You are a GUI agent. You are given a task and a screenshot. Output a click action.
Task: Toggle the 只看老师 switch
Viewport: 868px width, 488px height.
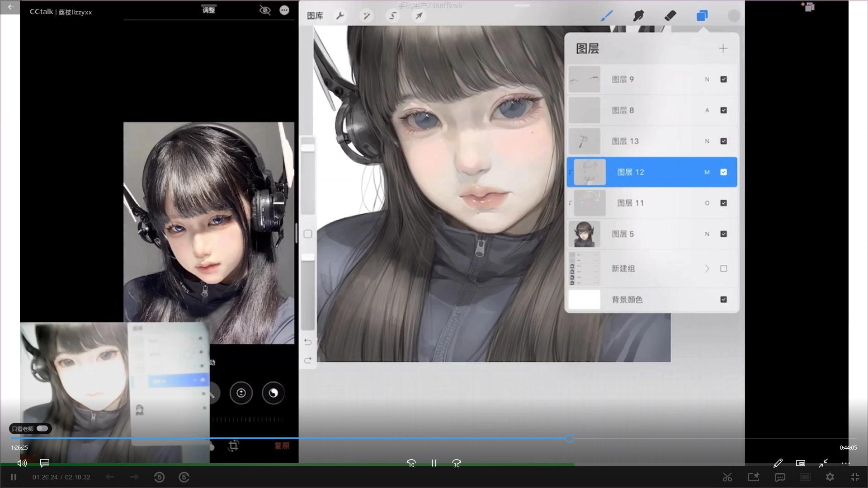point(42,428)
